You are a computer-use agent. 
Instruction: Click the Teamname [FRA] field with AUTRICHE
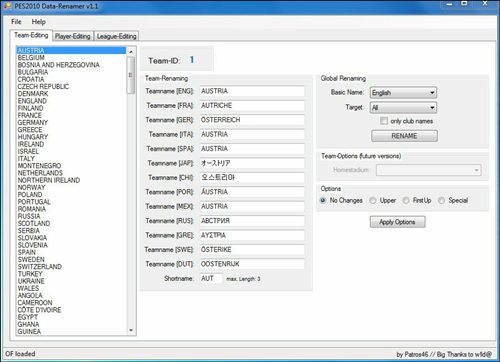pyautogui.click(x=252, y=105)
